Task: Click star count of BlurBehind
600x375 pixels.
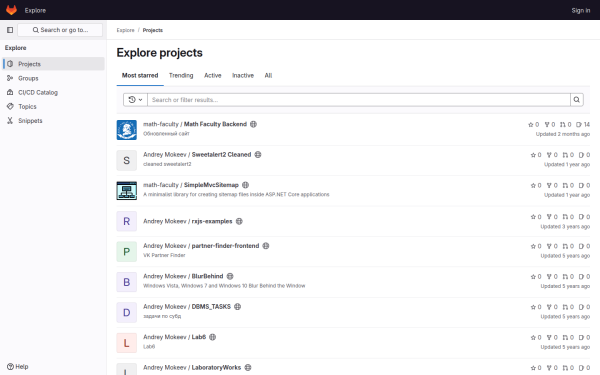Action: 536,277
